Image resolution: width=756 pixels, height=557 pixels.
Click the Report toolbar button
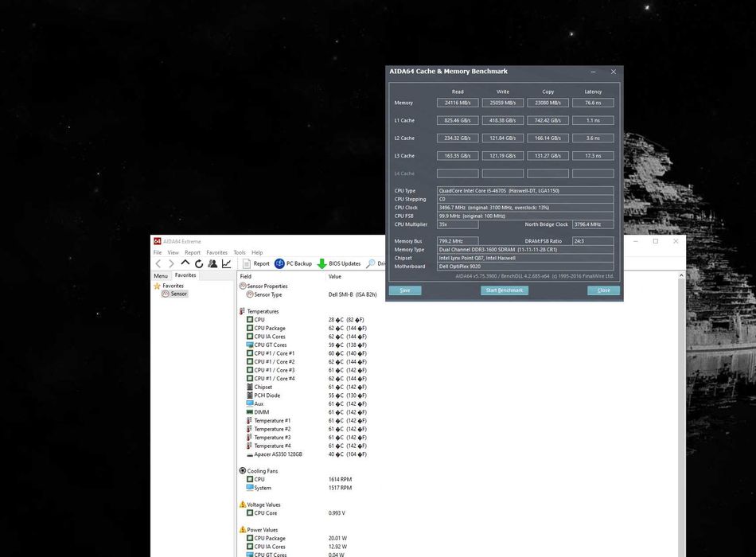pyautogui.click(x=256, y=263)
